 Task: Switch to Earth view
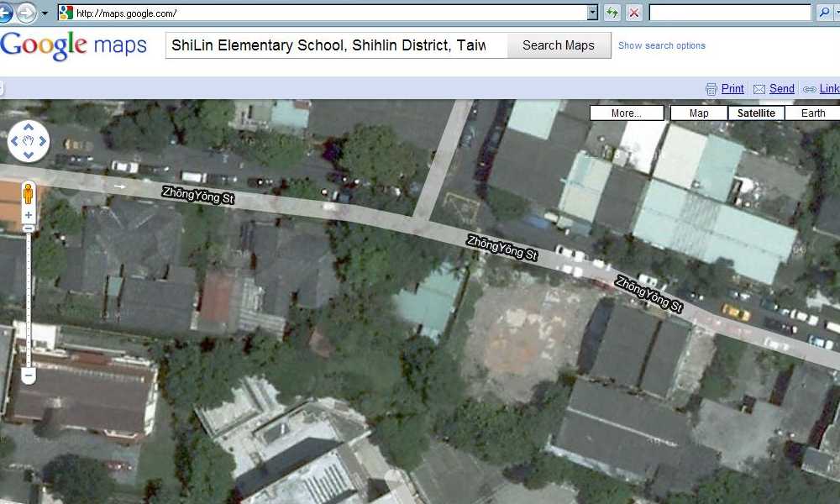tap(812, 113)
